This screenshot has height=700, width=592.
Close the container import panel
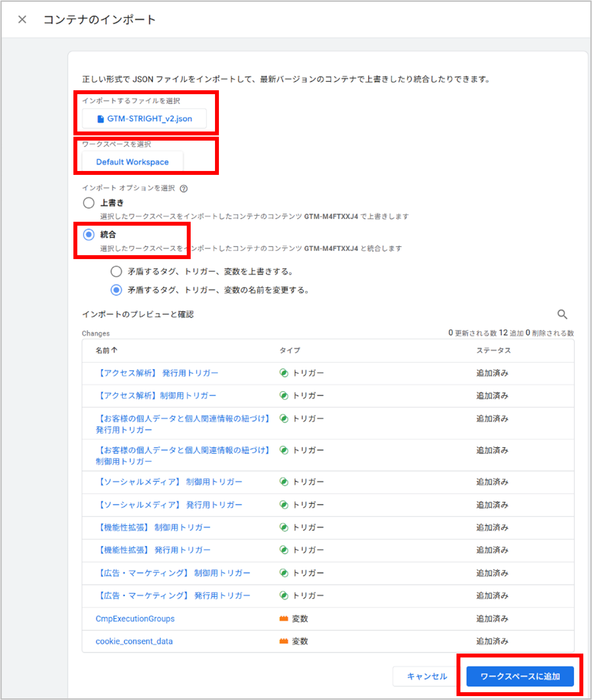tap(22, 20)
